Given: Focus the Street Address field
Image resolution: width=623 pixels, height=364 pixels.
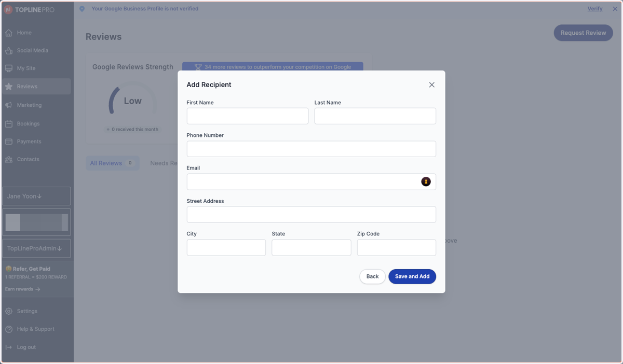Looking at the screenshot, I should [311, 215].
